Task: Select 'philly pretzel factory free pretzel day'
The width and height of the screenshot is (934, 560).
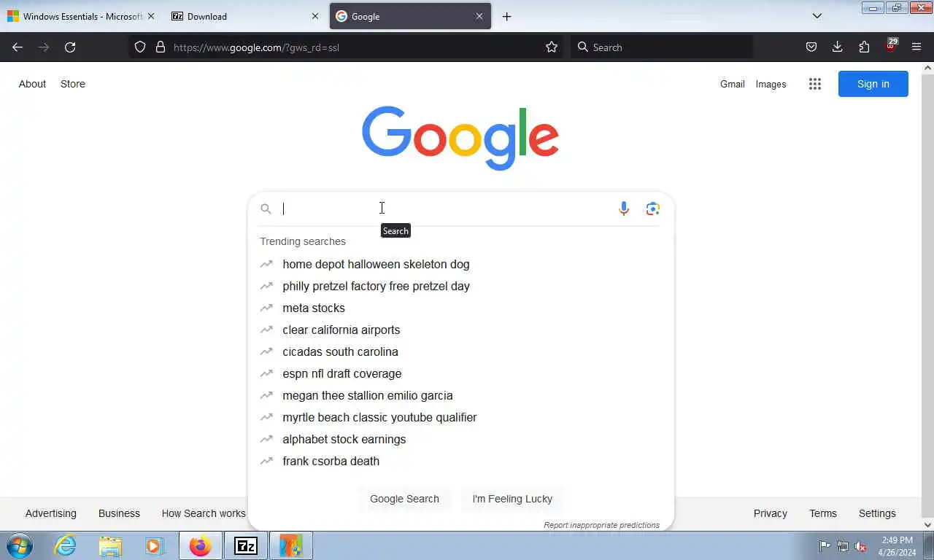Action: (460, 286)
